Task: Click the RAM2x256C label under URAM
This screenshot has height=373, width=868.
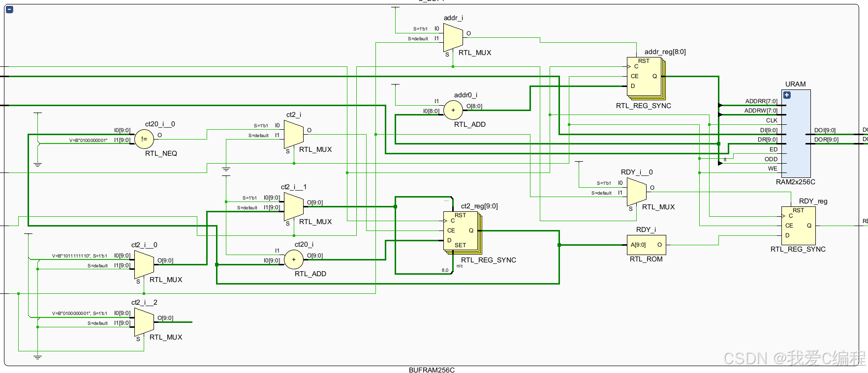Action: coord(796,182)
